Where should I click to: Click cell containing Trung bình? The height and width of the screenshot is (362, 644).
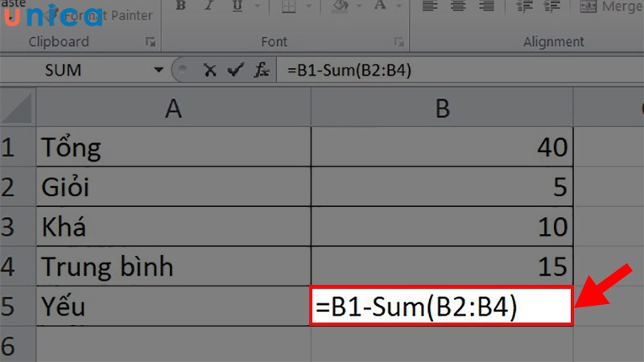point(173,266)
